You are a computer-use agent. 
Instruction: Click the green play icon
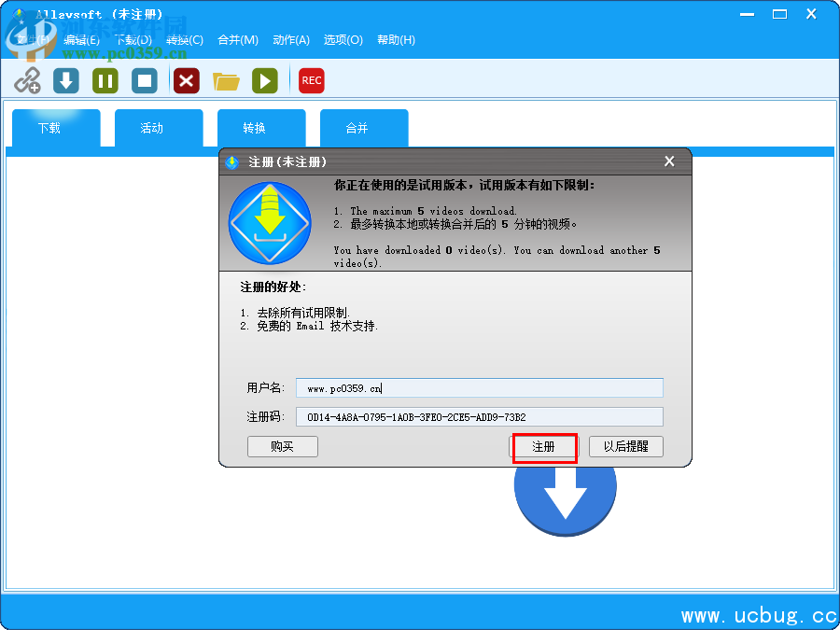265,80
